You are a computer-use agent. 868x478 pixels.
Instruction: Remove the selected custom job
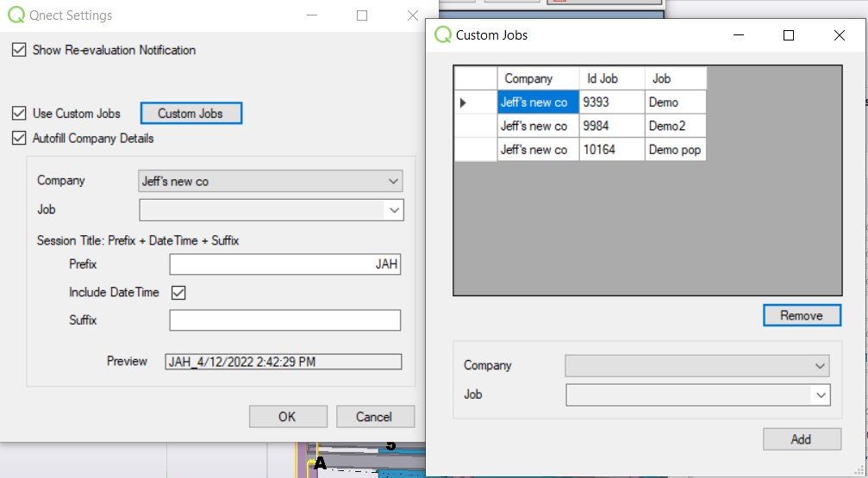pos(802,315)
